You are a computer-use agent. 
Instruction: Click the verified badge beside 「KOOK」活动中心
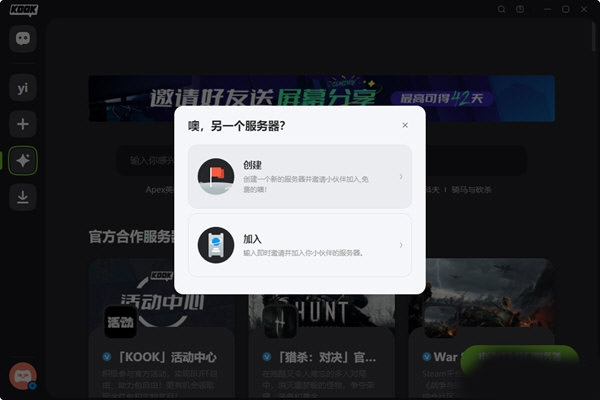click(x=107, y=357)
